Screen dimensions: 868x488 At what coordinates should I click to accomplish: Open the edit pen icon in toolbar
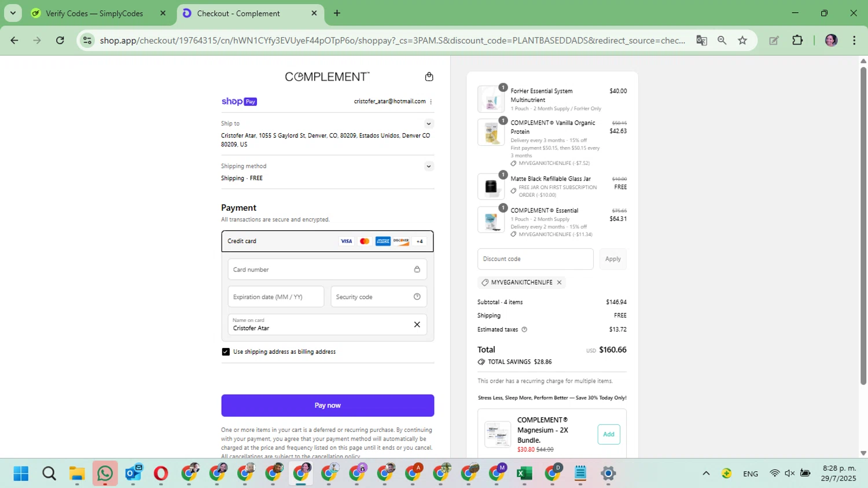[x=774, y=41]
